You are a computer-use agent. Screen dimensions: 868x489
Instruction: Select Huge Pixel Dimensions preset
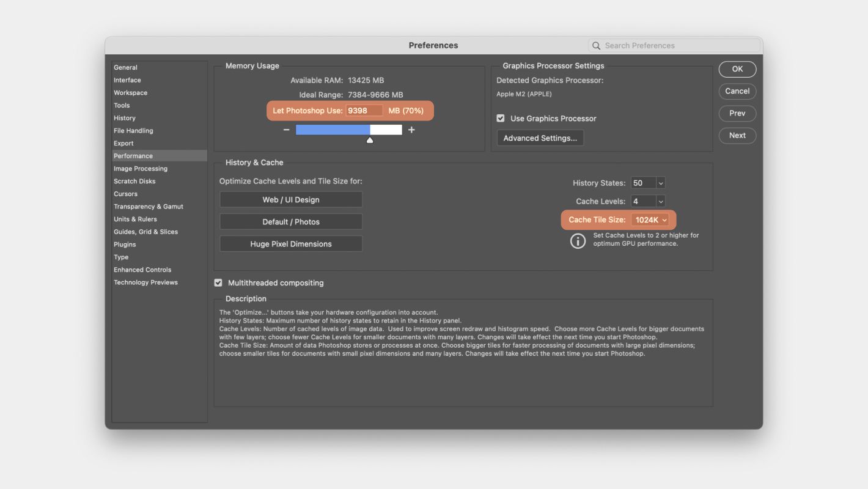coord(291,244)
